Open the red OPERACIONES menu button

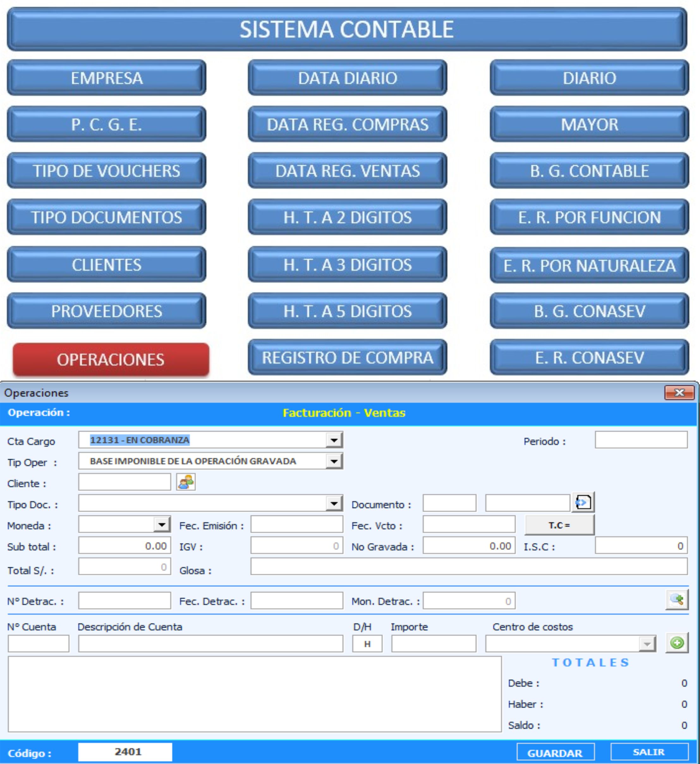click(111, 359)
